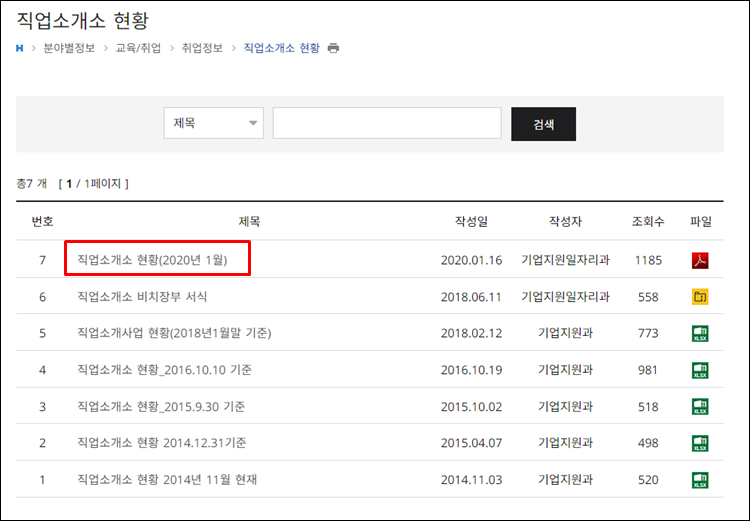
Task: Click the 총7 개 total count text
Action: [x=32, y=184]
